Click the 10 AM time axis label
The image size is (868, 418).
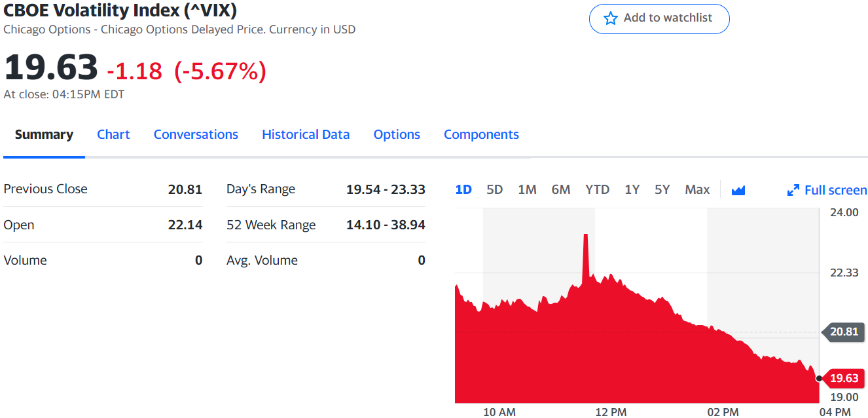[x=499, y=411]
